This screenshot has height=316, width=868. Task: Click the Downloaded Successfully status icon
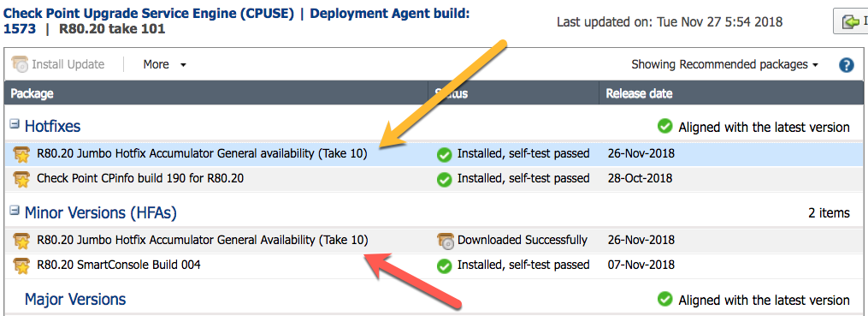pyautogui.click(x=445, y=241)
